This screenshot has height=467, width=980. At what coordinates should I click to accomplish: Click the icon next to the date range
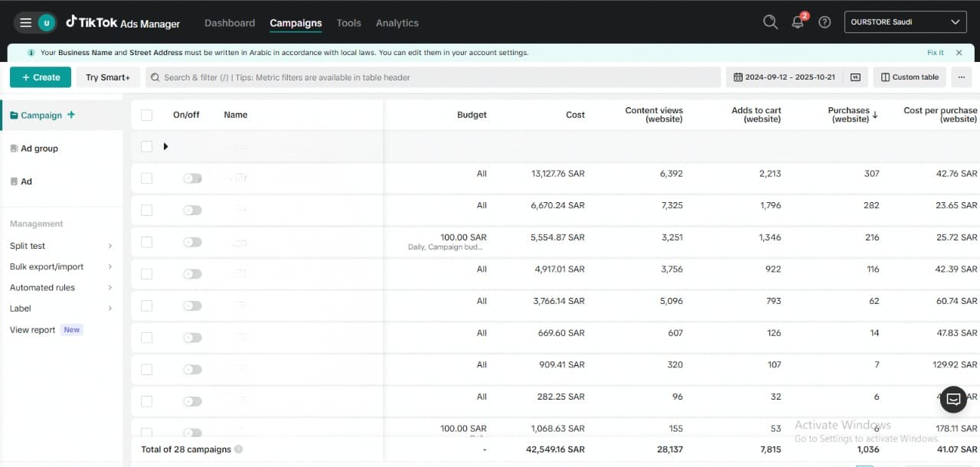(856, 77)
